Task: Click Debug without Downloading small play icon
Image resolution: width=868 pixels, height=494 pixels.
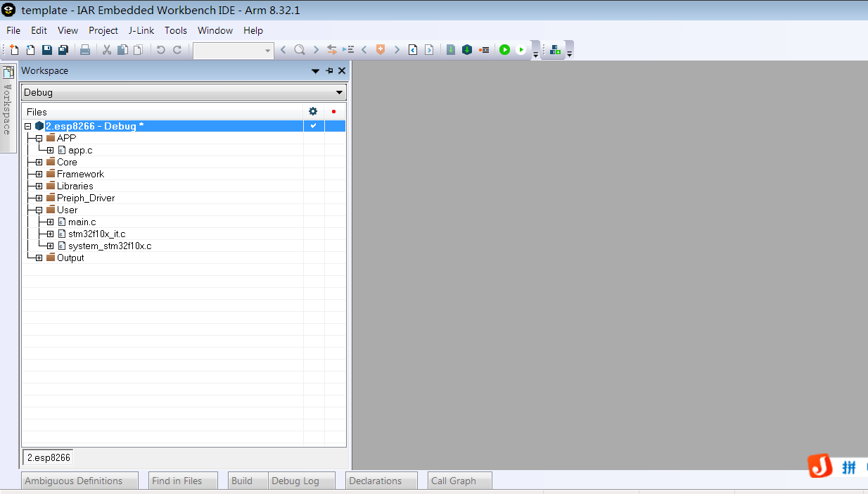Action: click(x=521, y=50)
